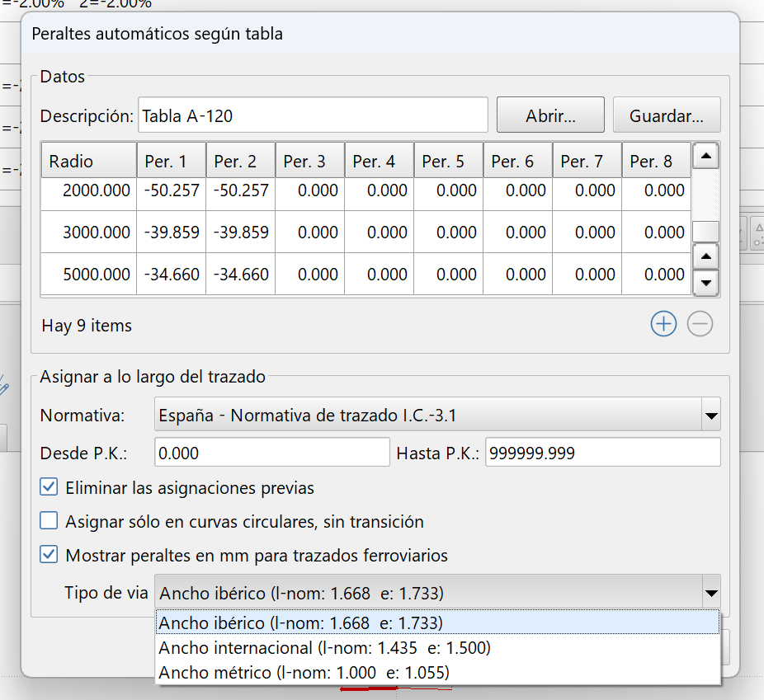
Task: Click the Hasta P.K. input field
Action: click(x=603, y=452)
